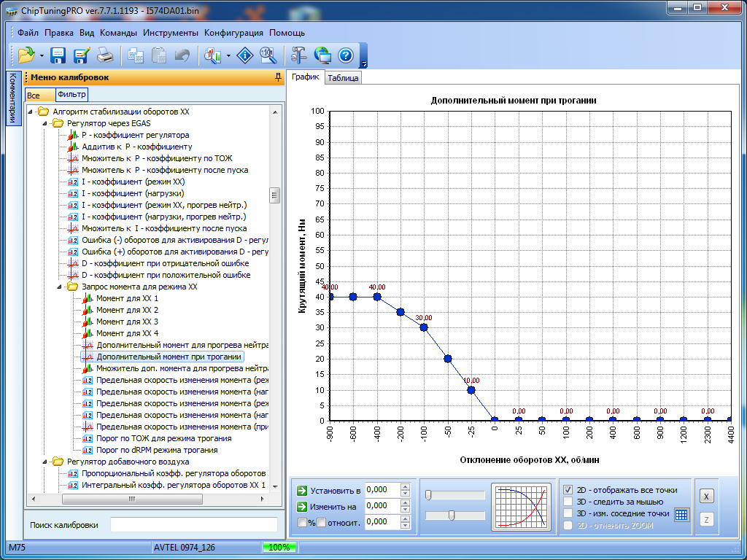The width and height of the screenshot is (747, 560).
Task: Click the blue grid icon beside 3D options
Action: tap(681, 514)
